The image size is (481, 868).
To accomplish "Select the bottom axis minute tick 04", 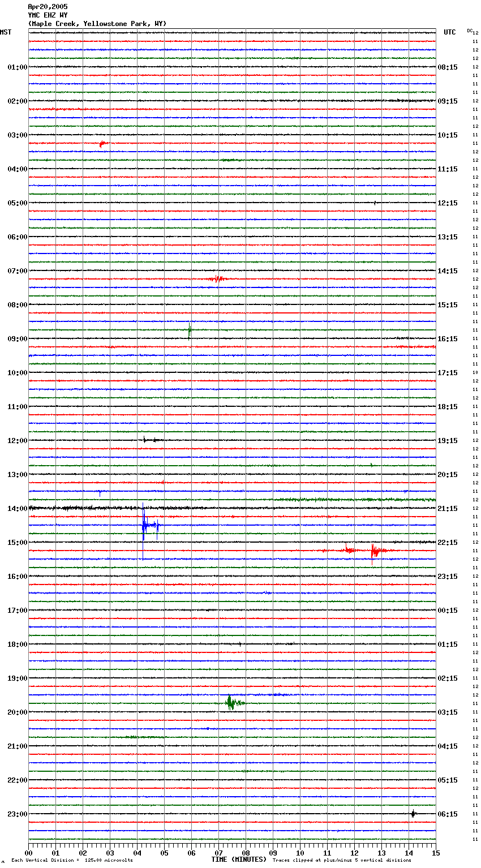I will click(137, 853).
